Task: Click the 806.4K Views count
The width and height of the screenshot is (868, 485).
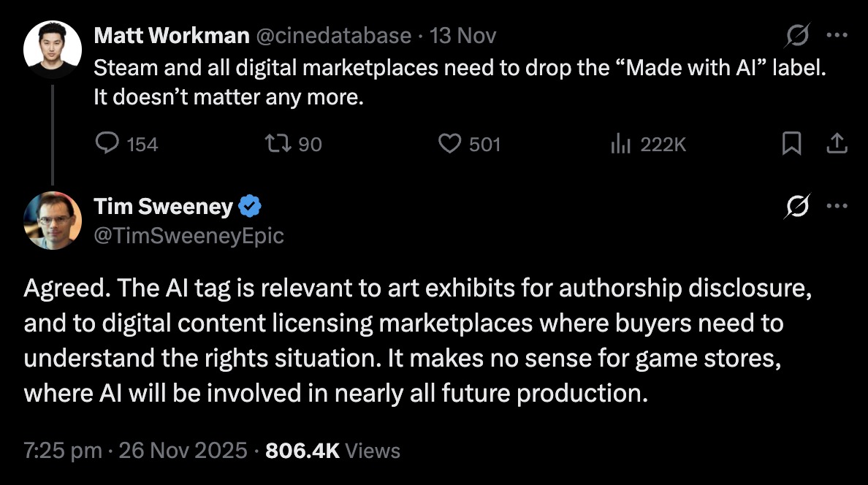Action: (332, 451)
